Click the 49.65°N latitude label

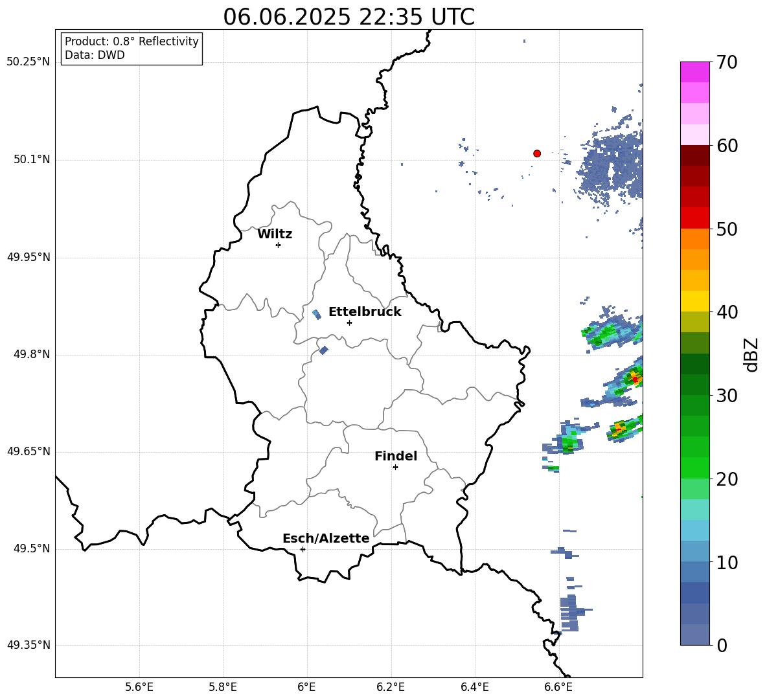point(29,451)
